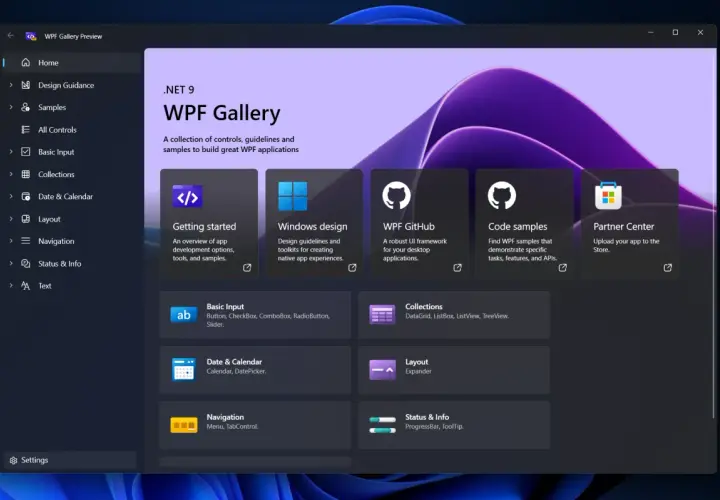
Task: Click external link icon on Code samples card
Action: [x=562, y=268]
